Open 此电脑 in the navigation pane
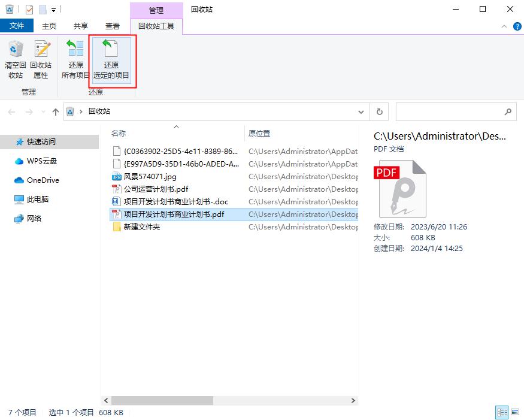This screenshot has height=420, width=524. 37,200
